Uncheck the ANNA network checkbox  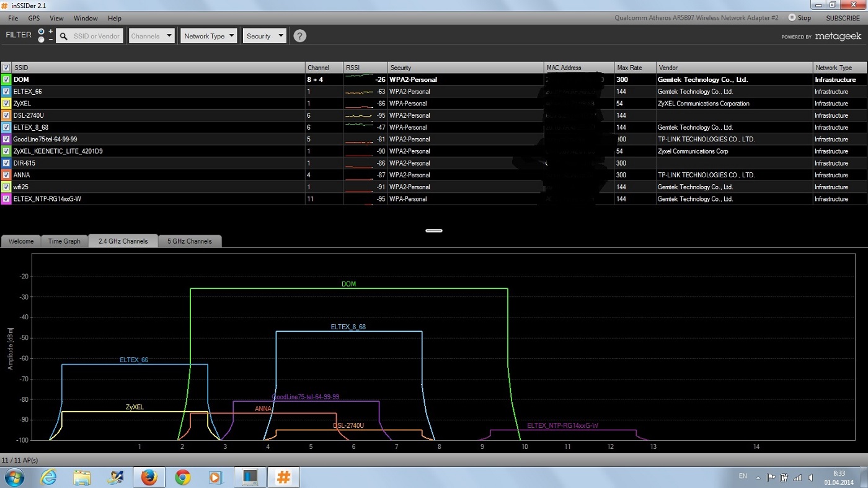[6, 175]
